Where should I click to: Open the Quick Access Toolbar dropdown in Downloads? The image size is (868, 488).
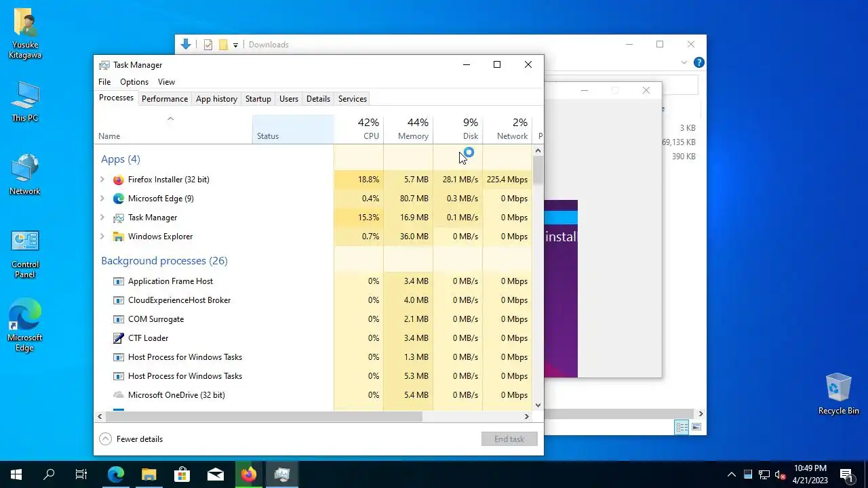(235, 45)
